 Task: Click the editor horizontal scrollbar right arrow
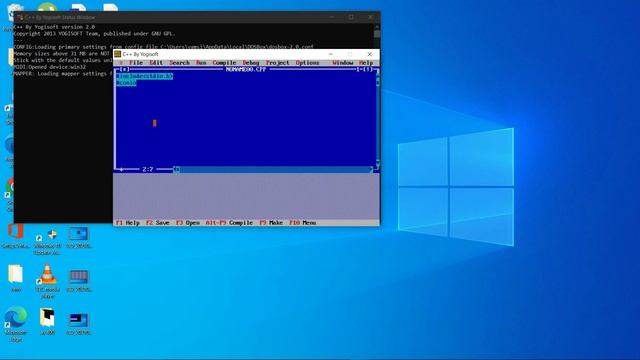pyautogui.click(x=371, y=169)
